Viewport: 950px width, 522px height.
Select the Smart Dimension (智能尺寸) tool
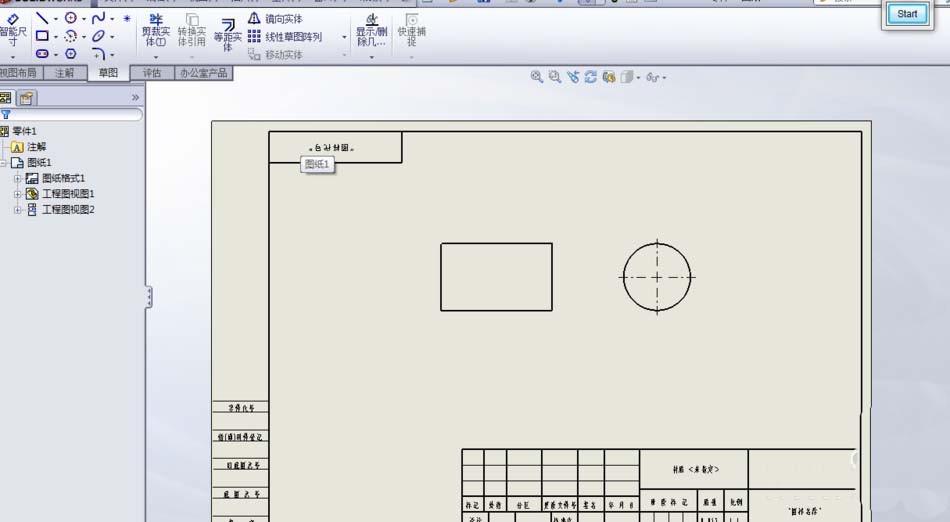[12, 30]
